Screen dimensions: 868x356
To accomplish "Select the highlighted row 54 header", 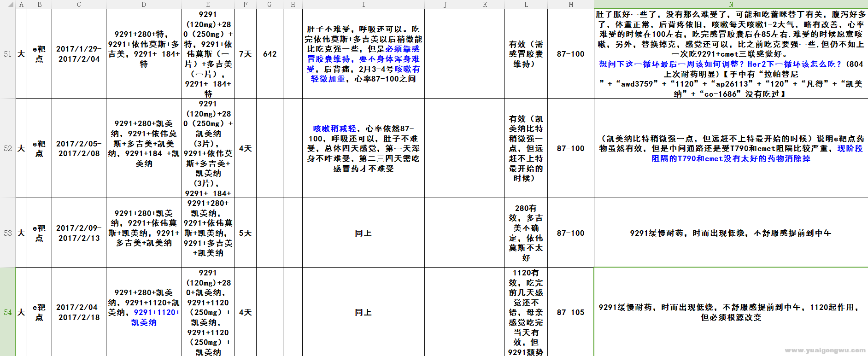I will click(8, 312).
